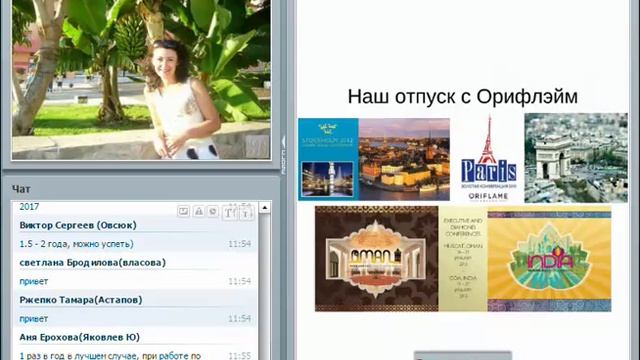The image size is (640, 360).
Task: Click the presenter webcam photo
Action: coord(141,79)
